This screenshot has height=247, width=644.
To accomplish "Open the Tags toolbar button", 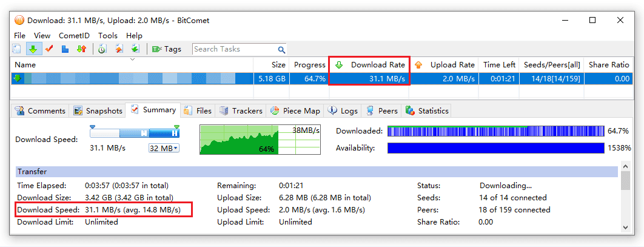I will pyautogui.click(x=166, y=49).
